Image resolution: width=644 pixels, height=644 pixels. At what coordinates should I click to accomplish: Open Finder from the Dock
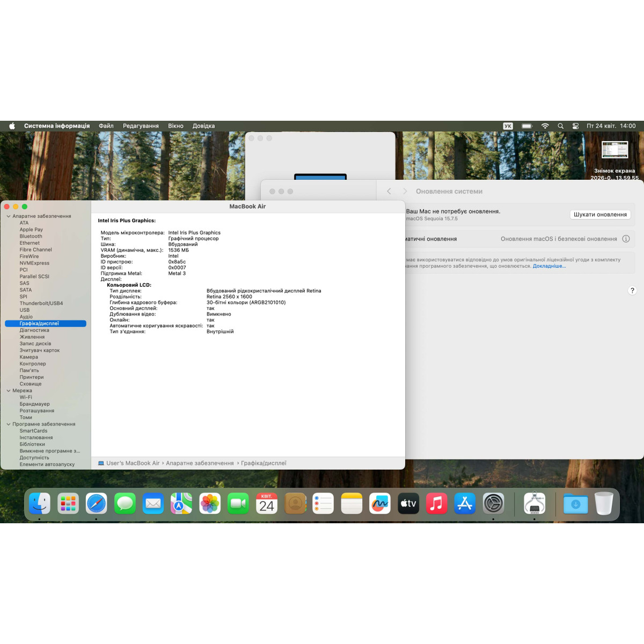point(40,503)
